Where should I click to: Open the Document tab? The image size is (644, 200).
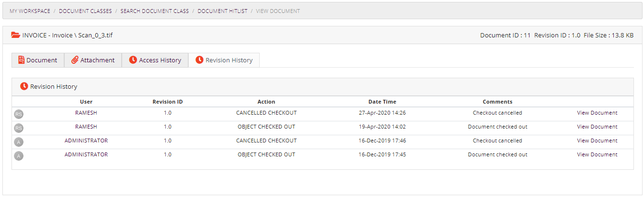[x=38, y=60]
